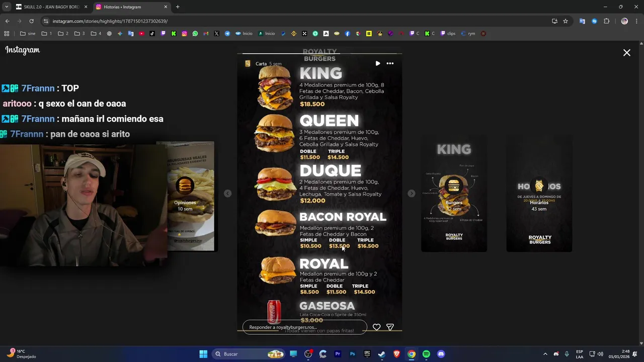The height and width of the screenshot is (362, 644).
Task: Open the TikTok bookmark
Action: 152,34
